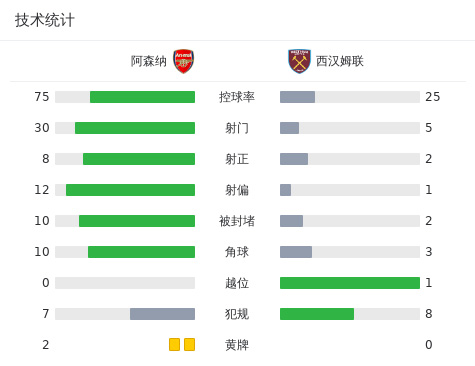Click the 控球率 stat label

tap(237, 97)
